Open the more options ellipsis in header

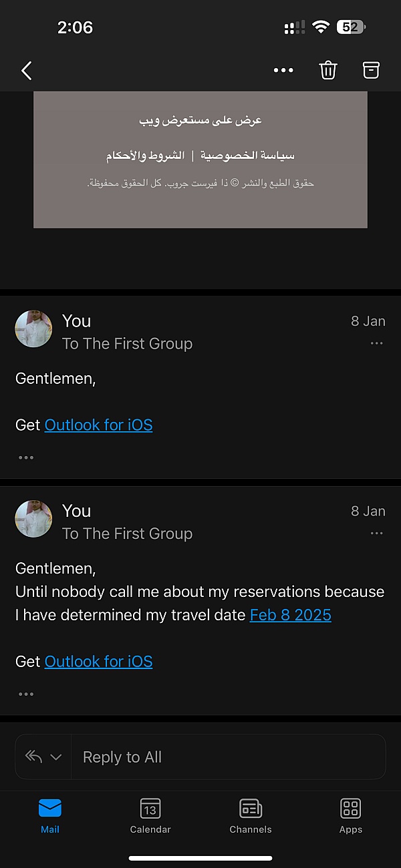[x=283, y=70]
